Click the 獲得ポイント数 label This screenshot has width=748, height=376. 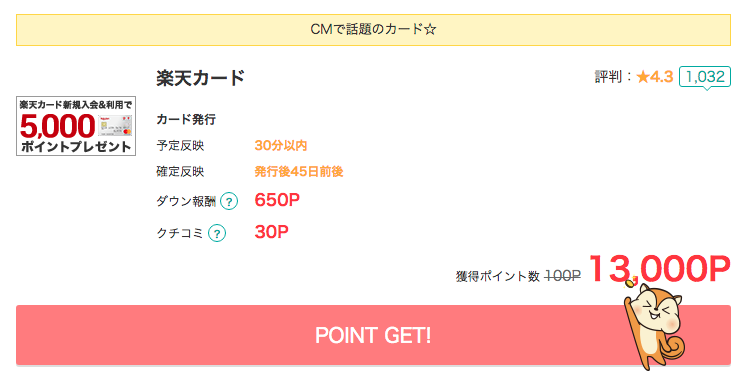pyautogui.click(x=498, y=276)
